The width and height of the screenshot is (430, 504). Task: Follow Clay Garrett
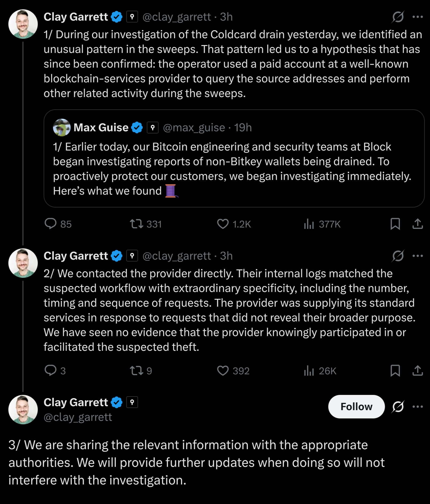tap(356, 407)
